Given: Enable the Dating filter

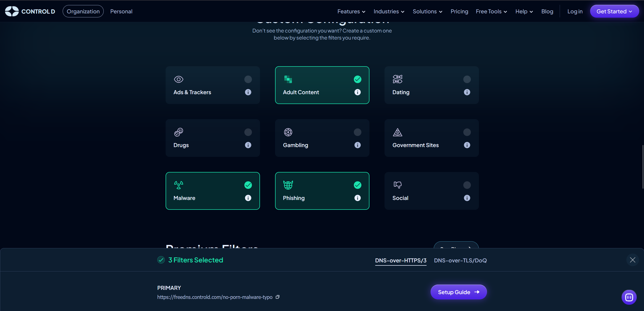Looking at the screenshot, I should (x=467, y=79).
